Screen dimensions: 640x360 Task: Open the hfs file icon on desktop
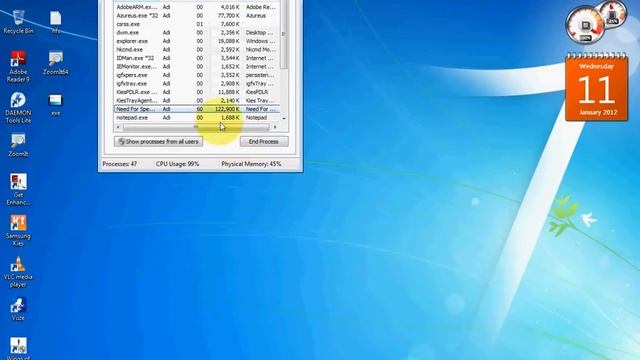pyautogui.click(x=56, y=22)
